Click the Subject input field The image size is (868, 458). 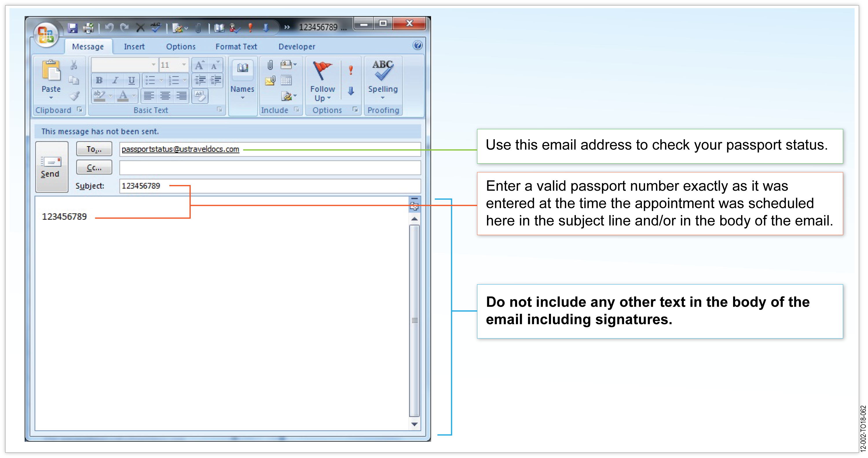click(x=269, y=186)
